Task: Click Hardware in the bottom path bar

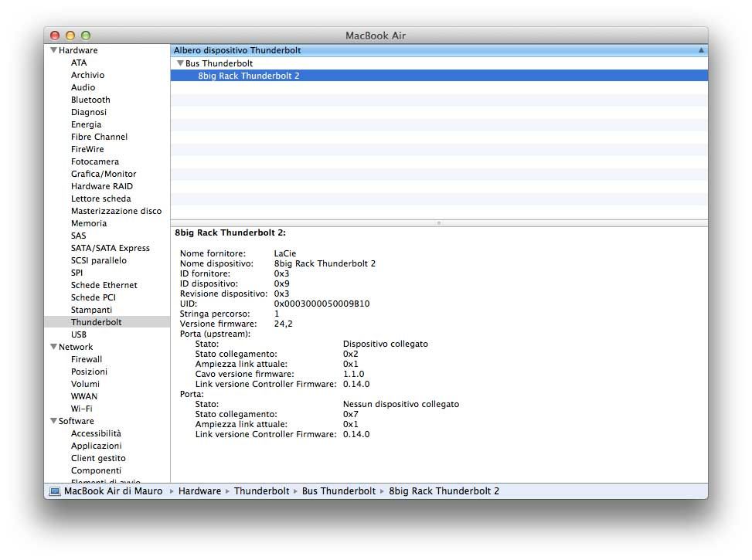Action: (199, 491)
